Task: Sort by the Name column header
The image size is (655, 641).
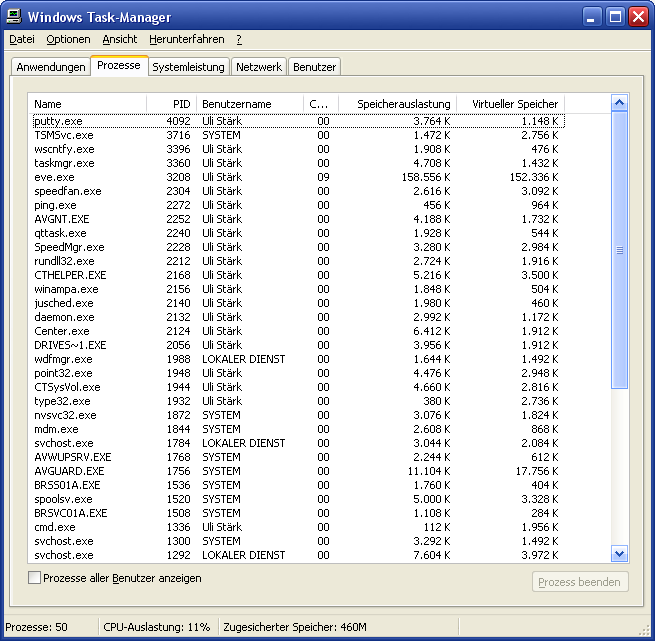Action: (x=87, y=104)
